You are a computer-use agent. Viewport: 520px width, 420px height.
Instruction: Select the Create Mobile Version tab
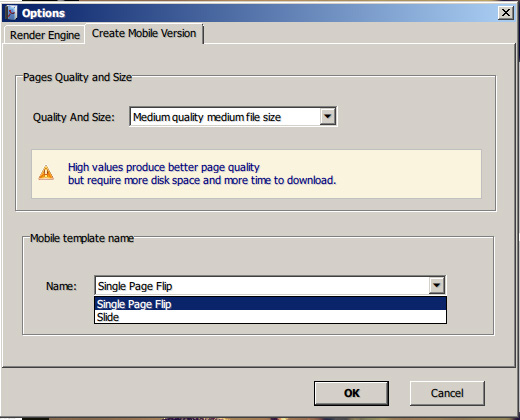click(144, 33)
